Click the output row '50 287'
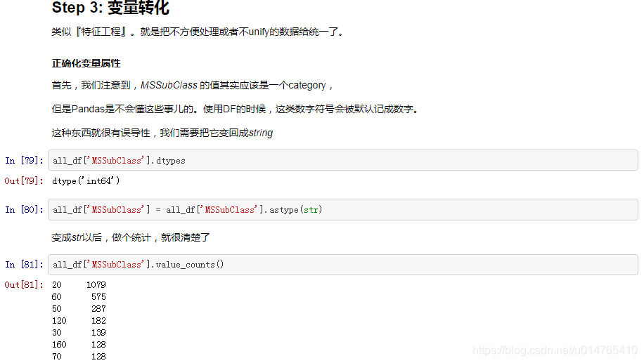 [x=79, y=308]
